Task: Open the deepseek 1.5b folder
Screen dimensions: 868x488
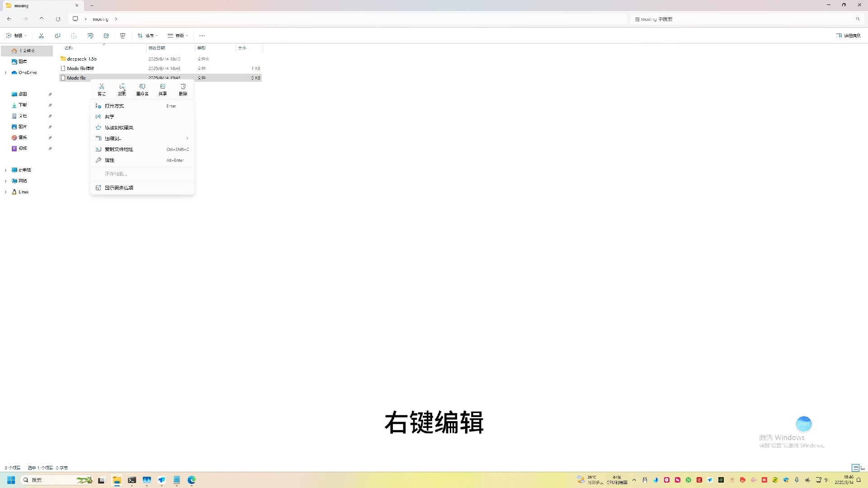Action: 81,59
